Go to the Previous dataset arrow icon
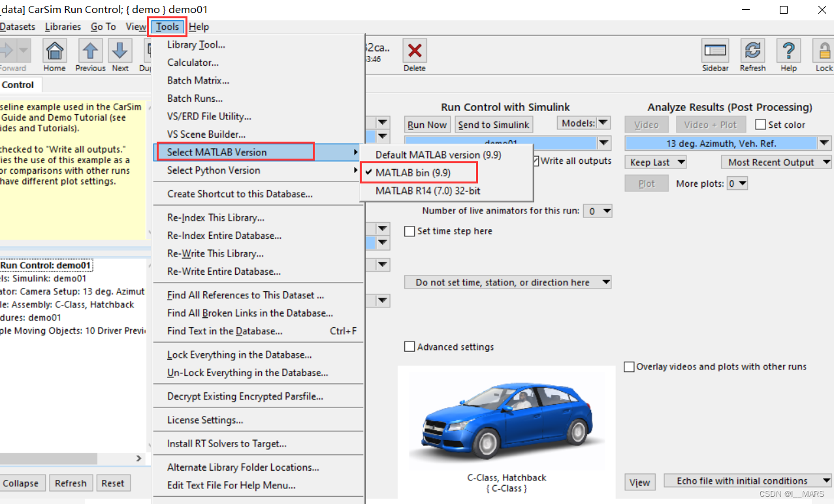834x504 pixels. pyautogui.click(x=90, y=51)
